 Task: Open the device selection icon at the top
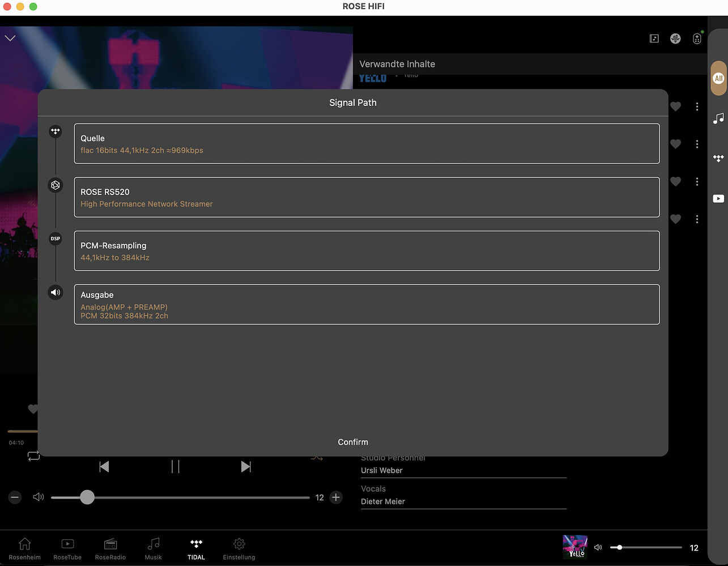pos(675,39)
